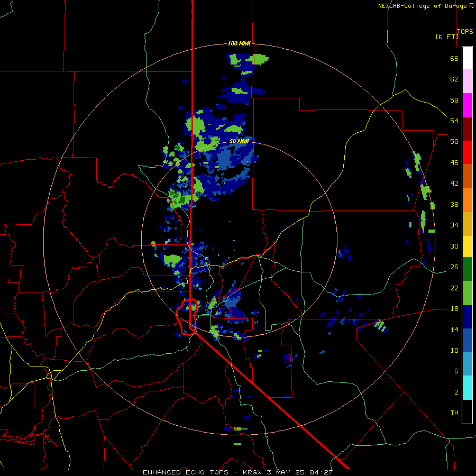Click the "TOPS" legend title
The width and height of the screenshot is (476, 476).
click(465, 31)
